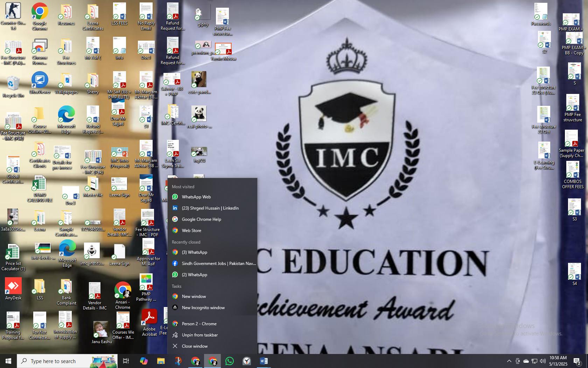Open WhatsApp from the taskbar
The height and width of the screenshot is (368, 588).
pyautogui.click(x=230, y=361)
